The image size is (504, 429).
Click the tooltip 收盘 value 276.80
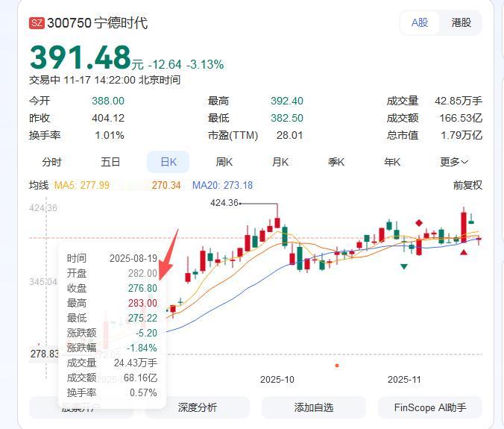click(x=142, y=288)
